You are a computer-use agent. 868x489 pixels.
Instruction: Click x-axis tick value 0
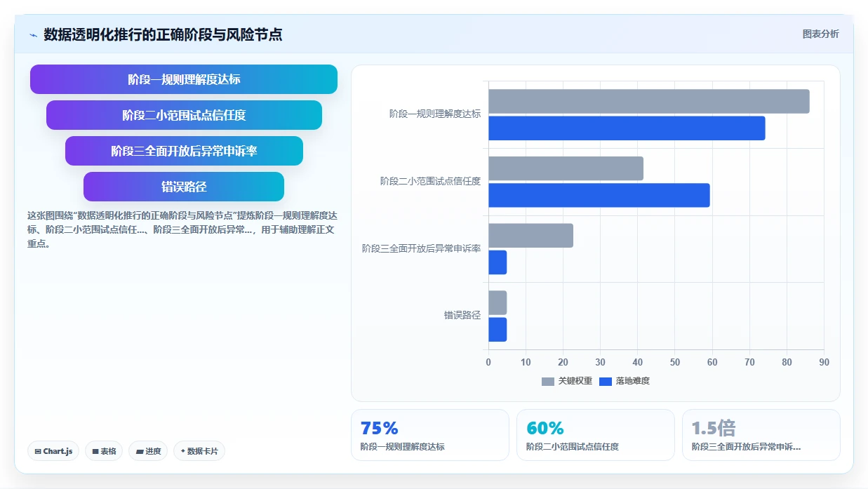(488, 363)
